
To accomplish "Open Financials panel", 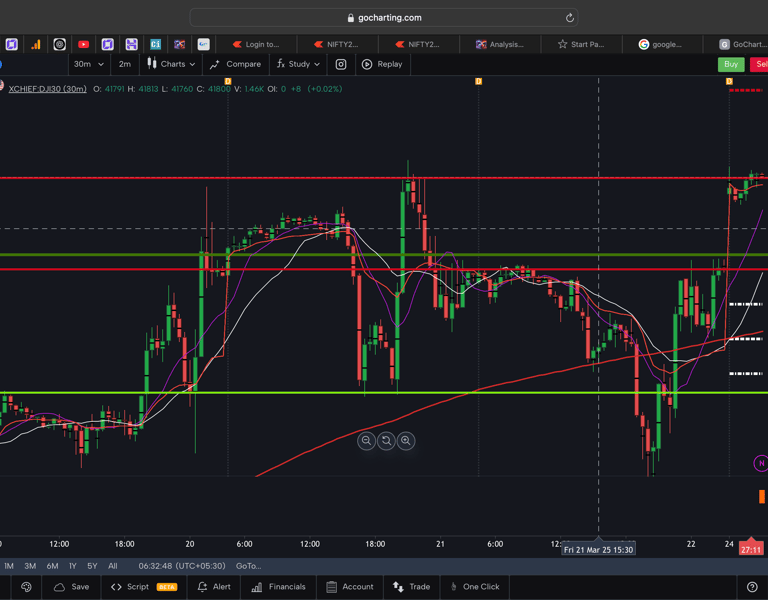I will [x=278, y=587].
